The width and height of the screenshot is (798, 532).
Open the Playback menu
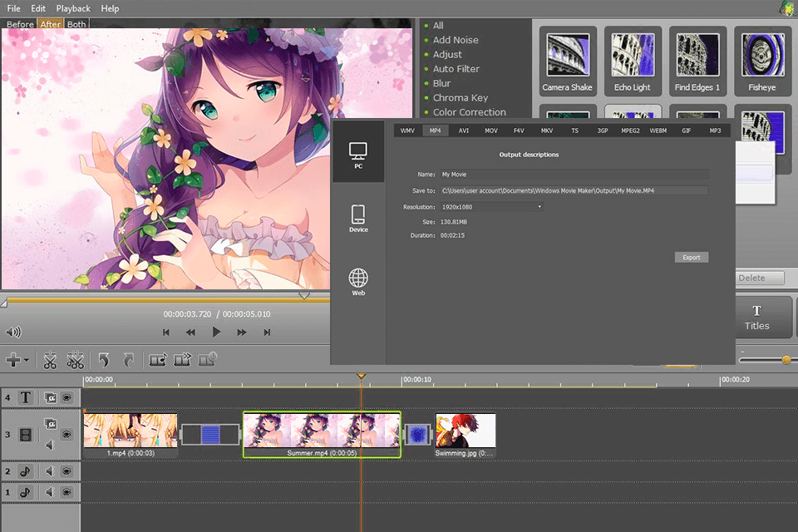72,8
